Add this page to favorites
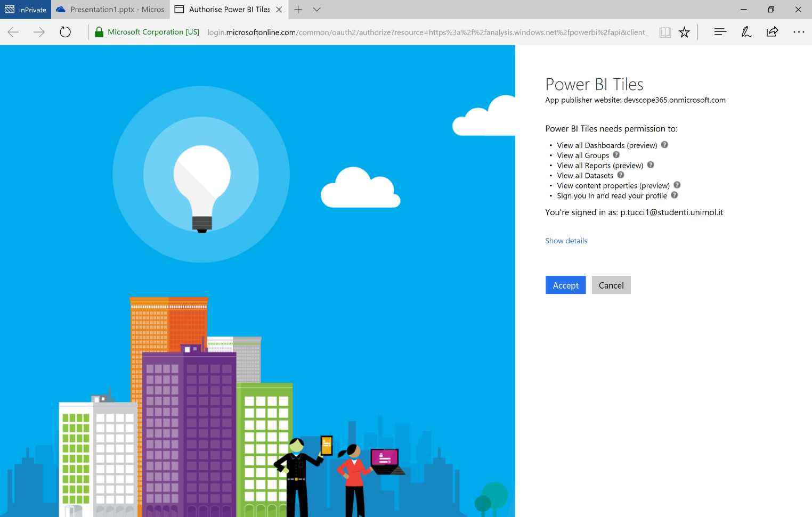The width and height of the screenshot is (812, 517). point(684,32)
